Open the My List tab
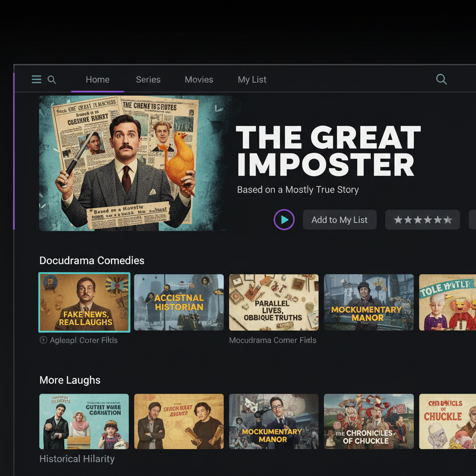 (x=252, y=79)
